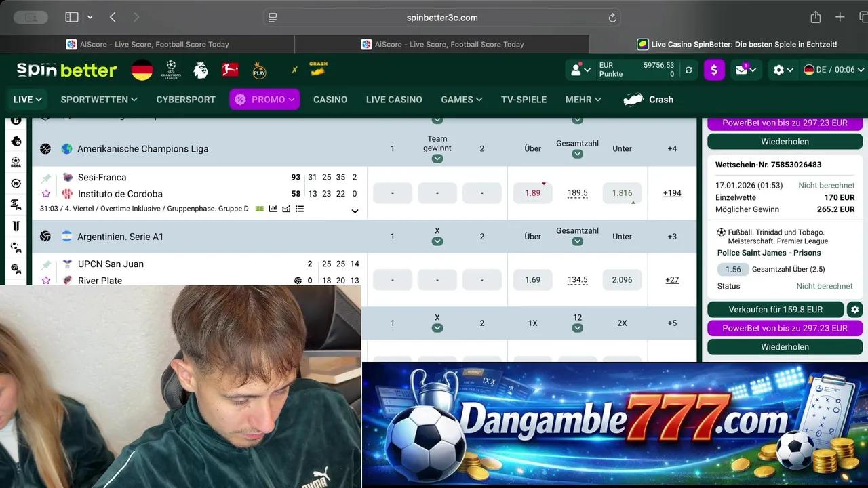Expand the language menu showing DE / 00:06
868x488 pixels.
[x=833, y=70]
